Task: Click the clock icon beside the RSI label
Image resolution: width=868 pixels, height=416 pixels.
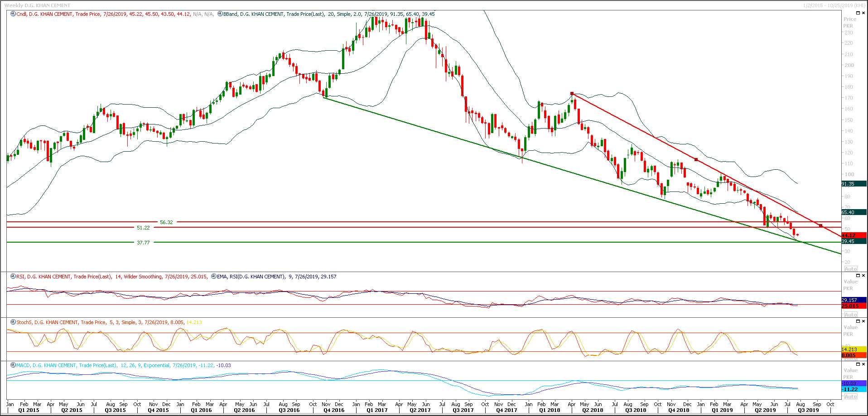Action: click(x=13, y=277)
